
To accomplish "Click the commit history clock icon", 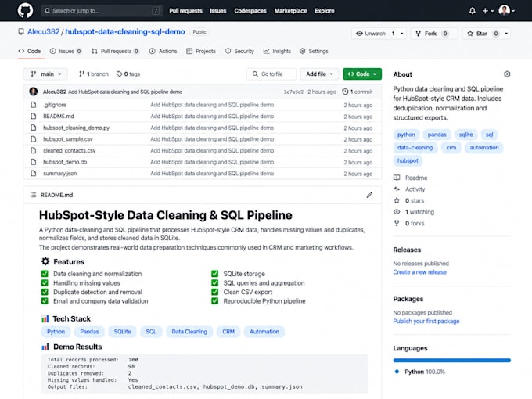I will 345,92.
